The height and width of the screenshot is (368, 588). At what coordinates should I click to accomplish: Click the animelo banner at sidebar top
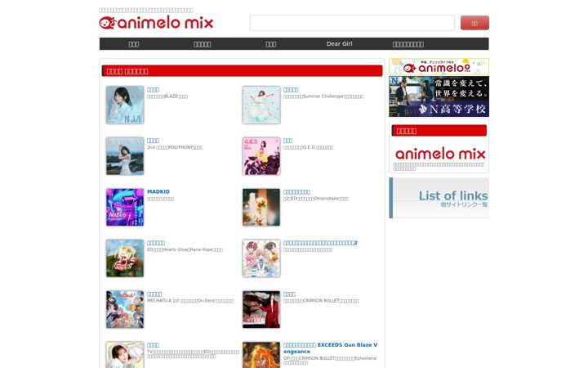click(439, 67)
